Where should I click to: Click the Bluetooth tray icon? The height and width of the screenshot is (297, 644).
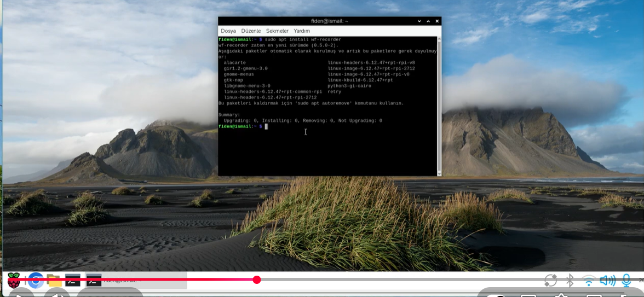click(570, 281)
